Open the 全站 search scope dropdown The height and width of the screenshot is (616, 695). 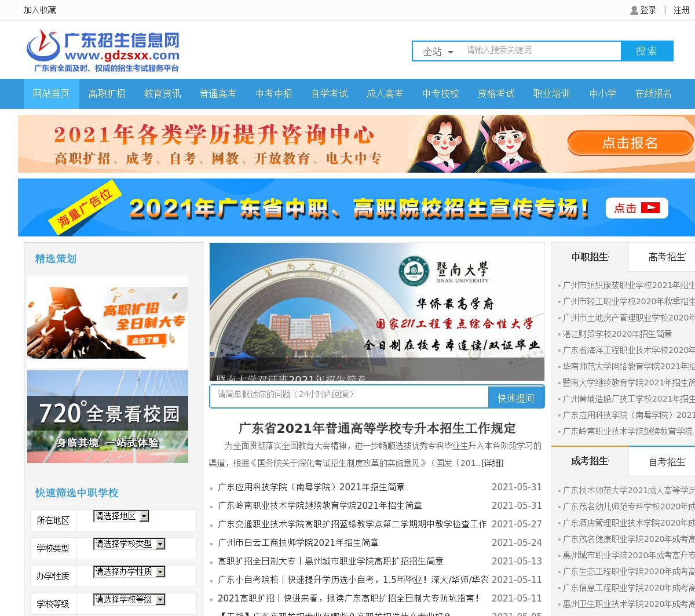438,52
